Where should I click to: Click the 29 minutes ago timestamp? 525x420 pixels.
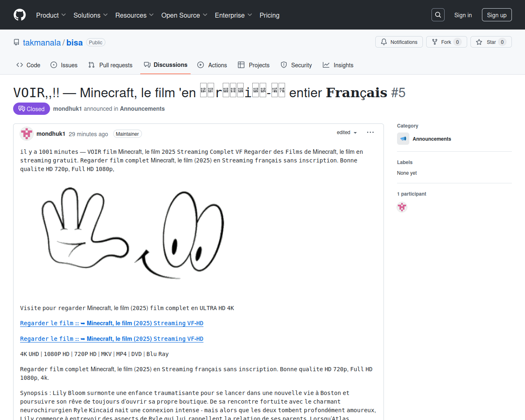(x=89, y=134)
